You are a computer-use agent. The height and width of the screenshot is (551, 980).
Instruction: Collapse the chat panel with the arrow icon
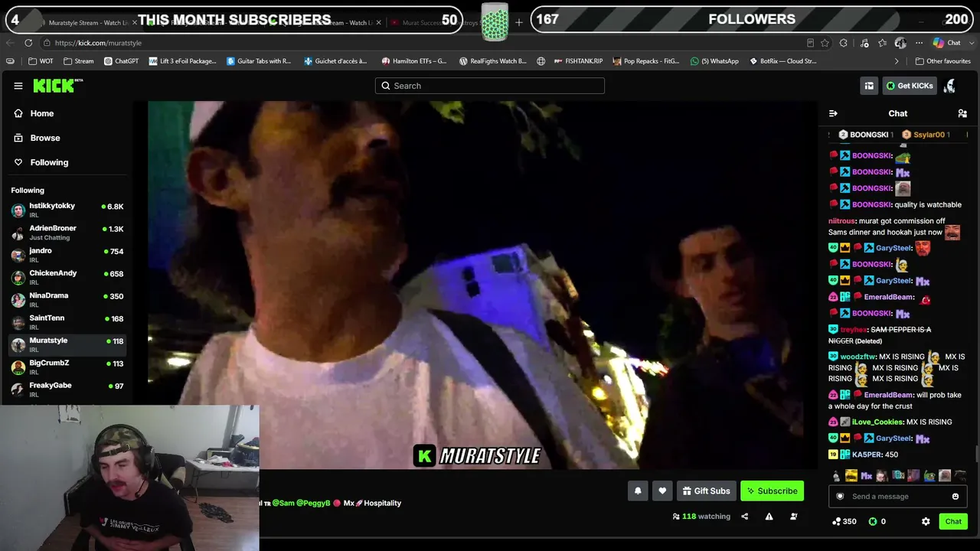click(833, 113)
